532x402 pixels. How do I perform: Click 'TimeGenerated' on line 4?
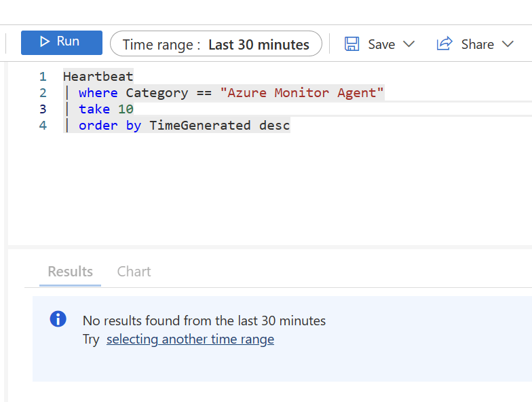pyautogui.click(x=199, y=125)
